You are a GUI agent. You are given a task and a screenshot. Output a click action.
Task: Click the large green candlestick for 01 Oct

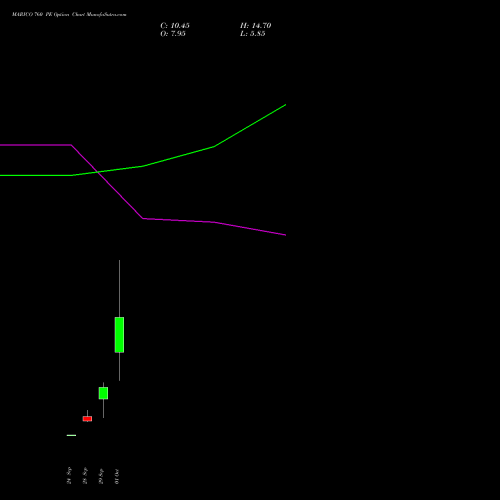[119, 335]
